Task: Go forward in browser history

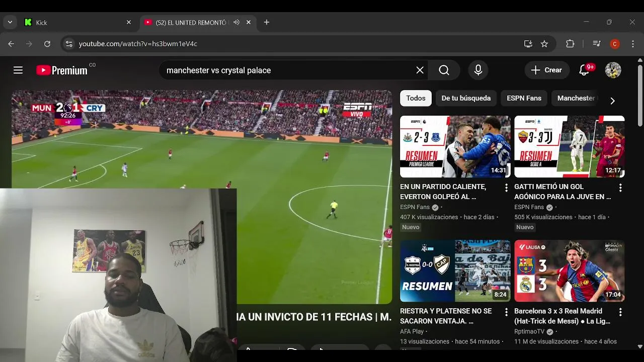Action: point(29,44)
